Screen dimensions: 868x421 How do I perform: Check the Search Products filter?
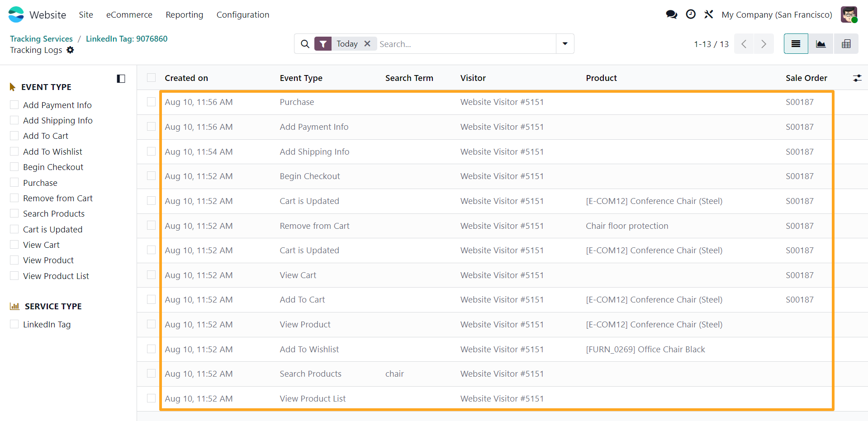tap(14, 213)
